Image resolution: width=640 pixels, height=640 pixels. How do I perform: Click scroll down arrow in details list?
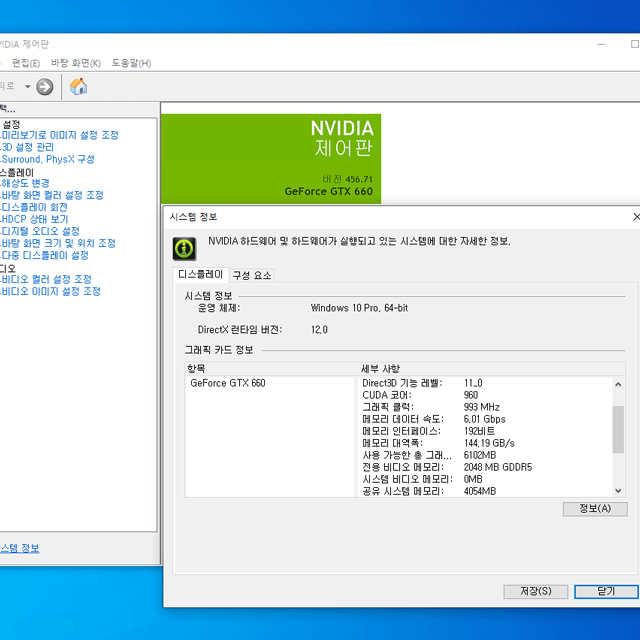(618, 491)
